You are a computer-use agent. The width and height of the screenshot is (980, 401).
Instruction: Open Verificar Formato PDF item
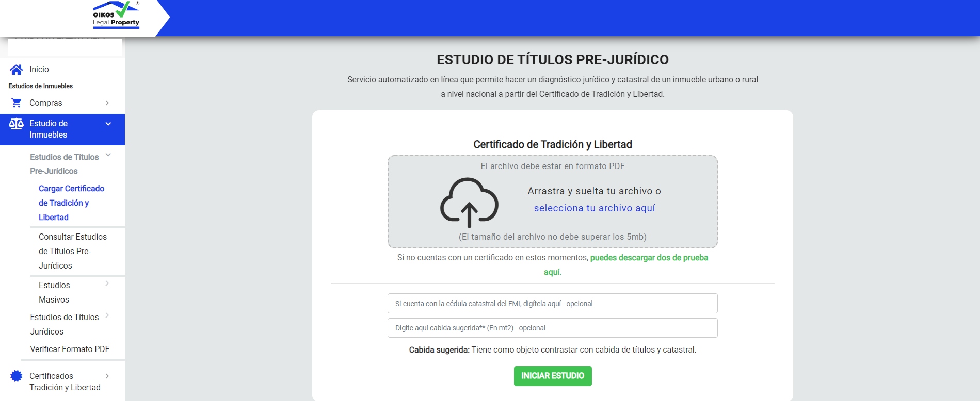point(70,349)
